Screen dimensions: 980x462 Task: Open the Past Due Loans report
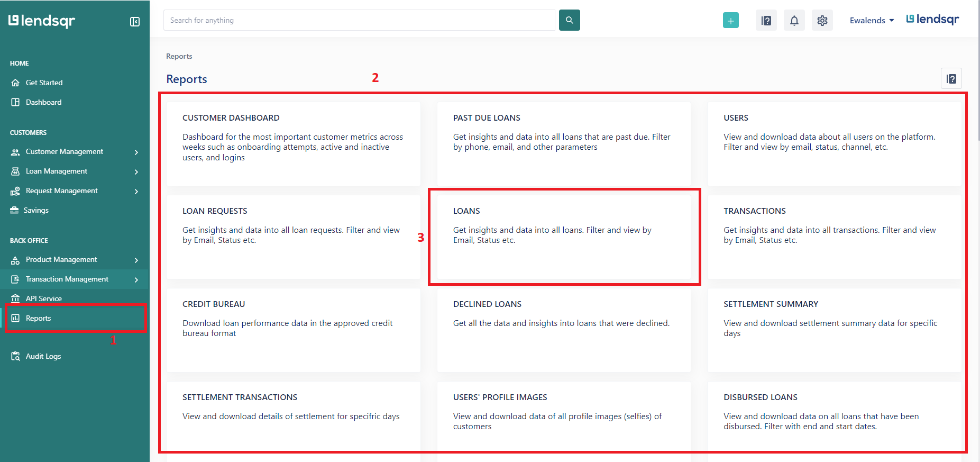click(563, 143)
